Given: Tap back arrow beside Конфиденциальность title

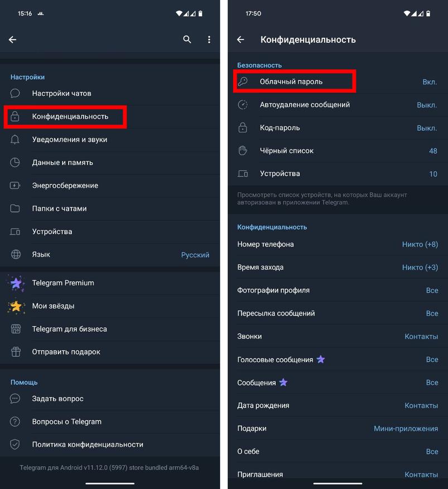Looking at the screenshot, I should coord(241,40).
